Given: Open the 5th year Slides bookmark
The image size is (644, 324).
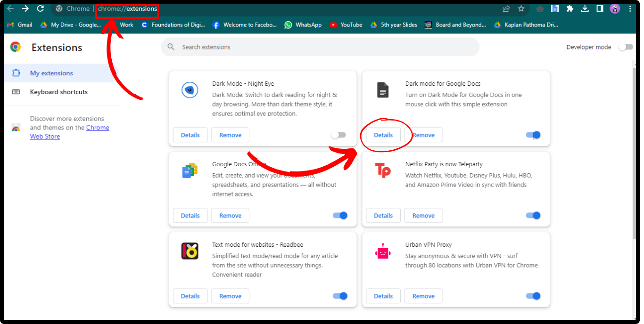Looking at the screenshot, I should [394, 25].
